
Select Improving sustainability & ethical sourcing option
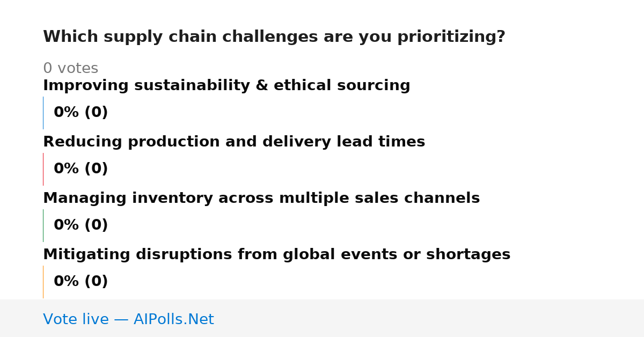[226, 86]
